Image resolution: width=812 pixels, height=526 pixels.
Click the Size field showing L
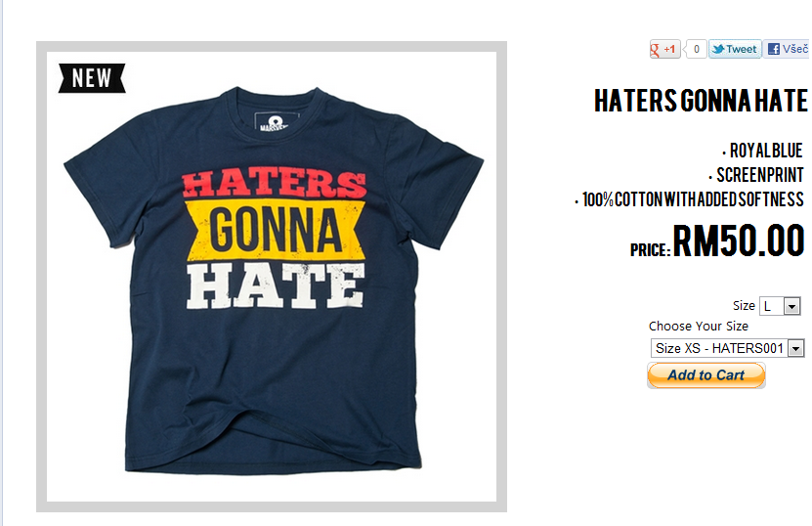780,306
